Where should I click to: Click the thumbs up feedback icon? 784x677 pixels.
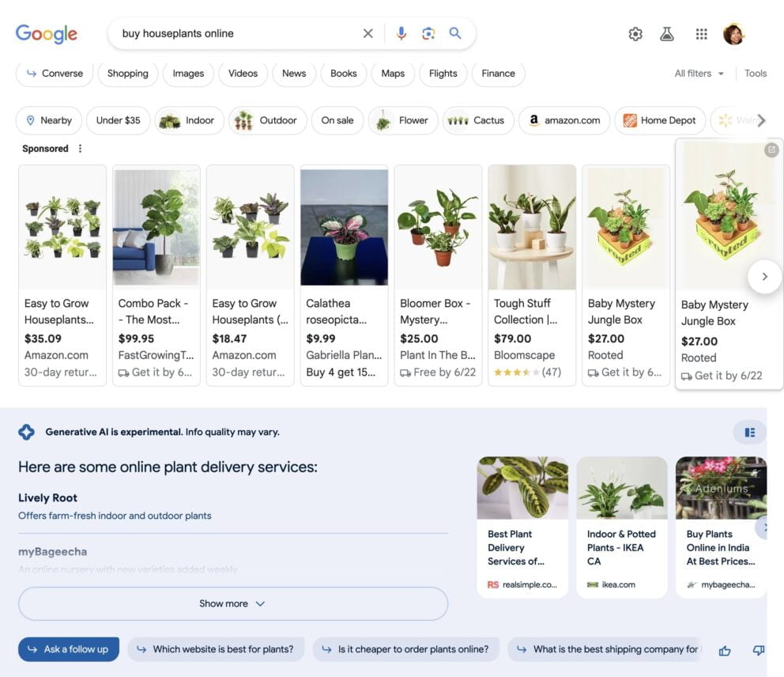tap(725, 650)
